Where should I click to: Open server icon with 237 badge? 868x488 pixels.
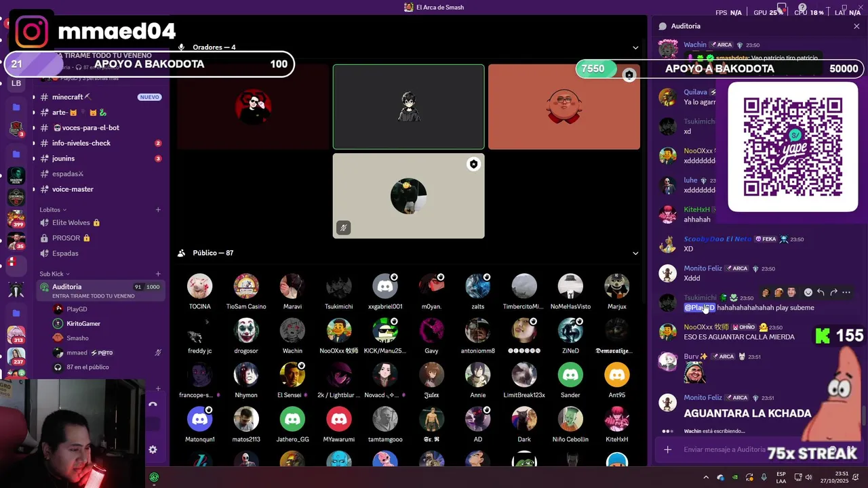[x=16, y=356]
